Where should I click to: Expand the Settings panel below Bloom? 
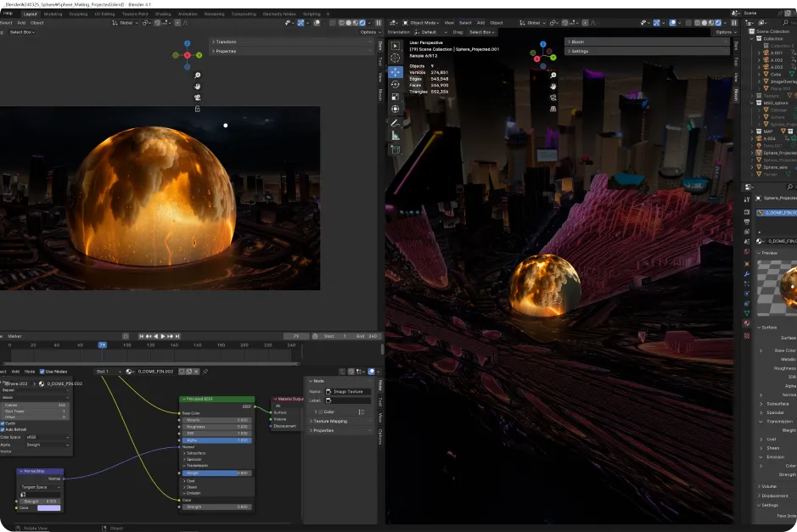(x=647, y=51)
